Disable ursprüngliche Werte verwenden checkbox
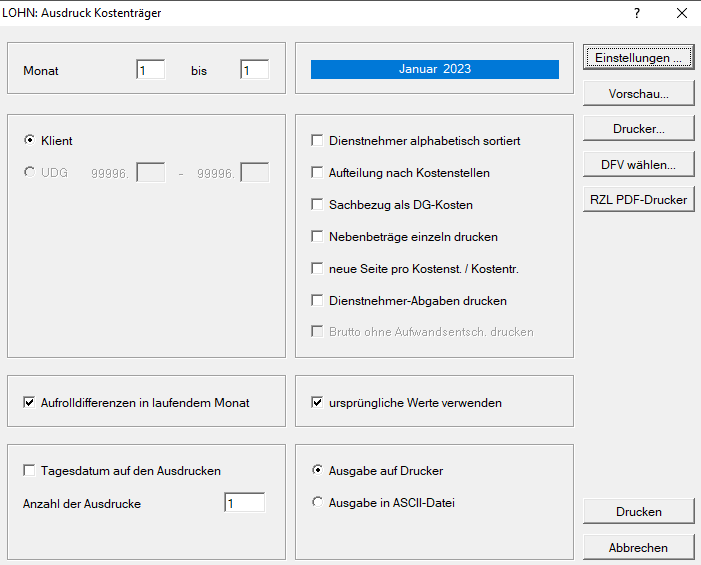This screenshot has width=701, height=565. [x=318, y=403]
